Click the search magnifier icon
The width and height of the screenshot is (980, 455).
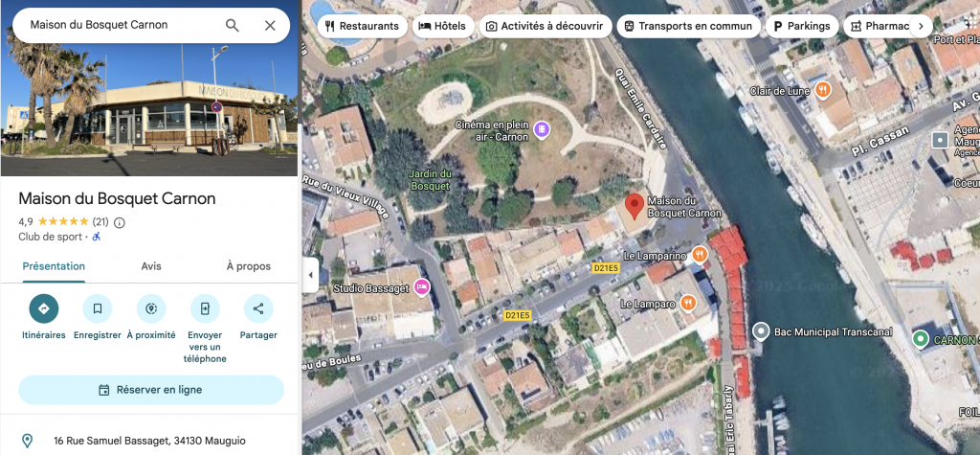pos(233,26)
